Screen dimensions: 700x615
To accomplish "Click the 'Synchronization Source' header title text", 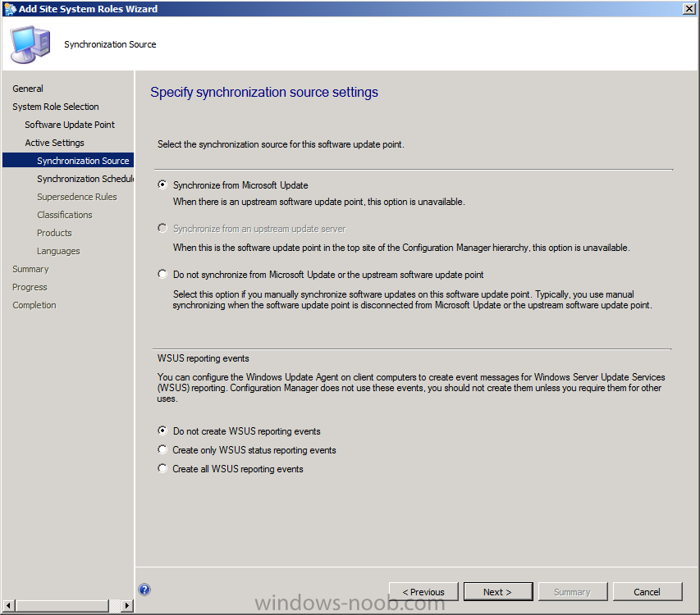I will pyautogui.click(x=110, y=44).
